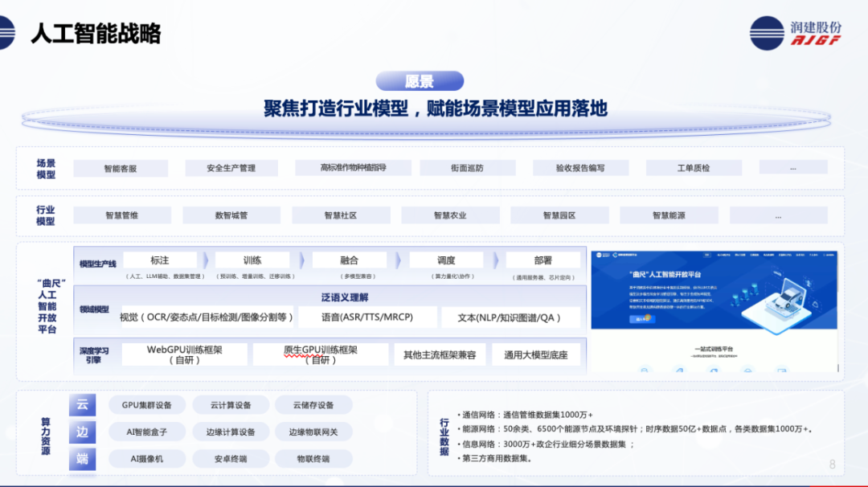Click the 第三方商用数据集 bullet line

494,458
